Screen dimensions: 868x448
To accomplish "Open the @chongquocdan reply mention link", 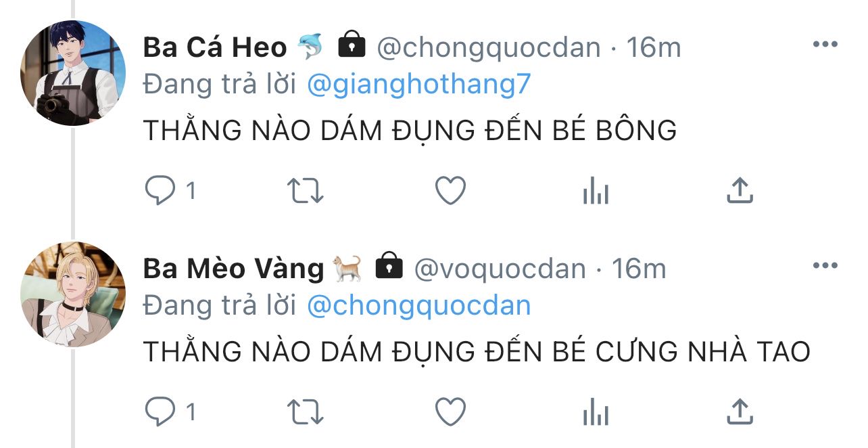I will [419, 306].
